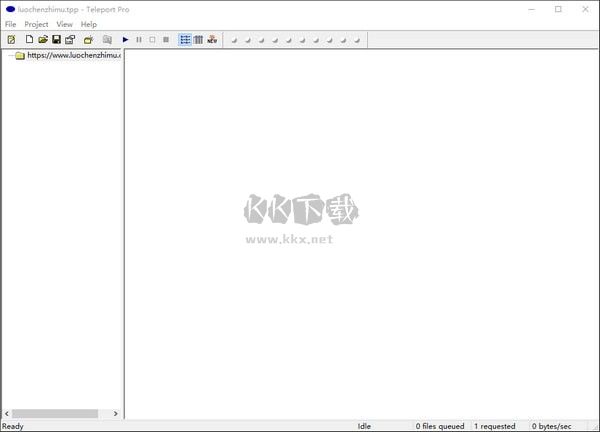Maximize the Teleport Pro window
This screenshot has width=600, height=432.
point(558,9)
